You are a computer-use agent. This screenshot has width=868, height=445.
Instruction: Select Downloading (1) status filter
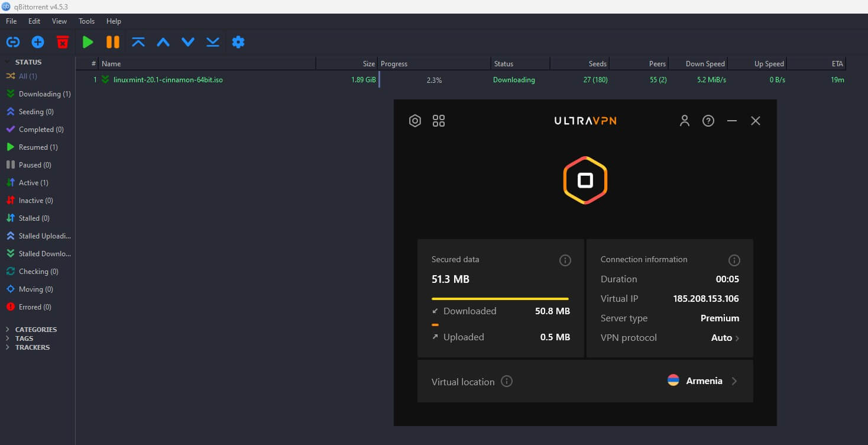37,94
